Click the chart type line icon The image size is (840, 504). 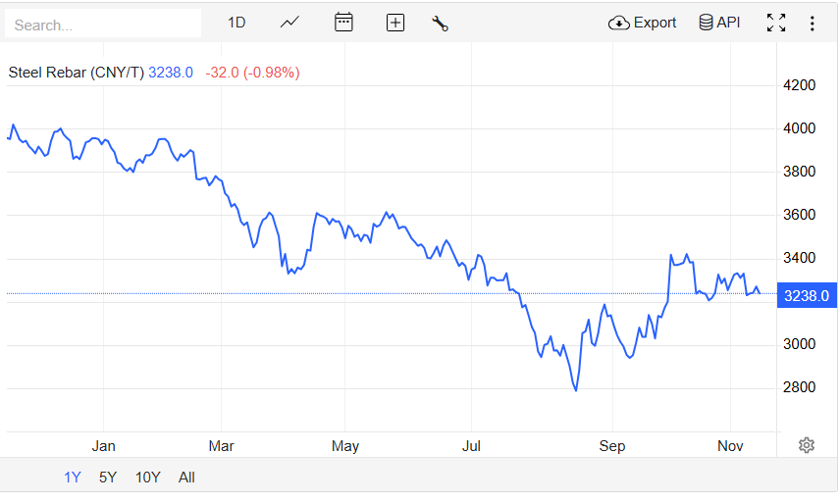click(289, 23)
